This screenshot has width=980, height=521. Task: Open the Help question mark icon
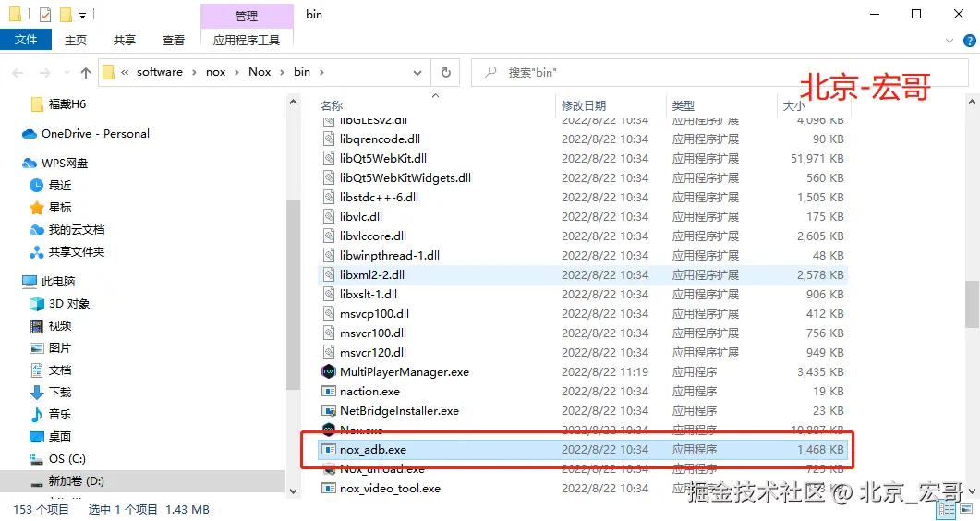point(966,40)
